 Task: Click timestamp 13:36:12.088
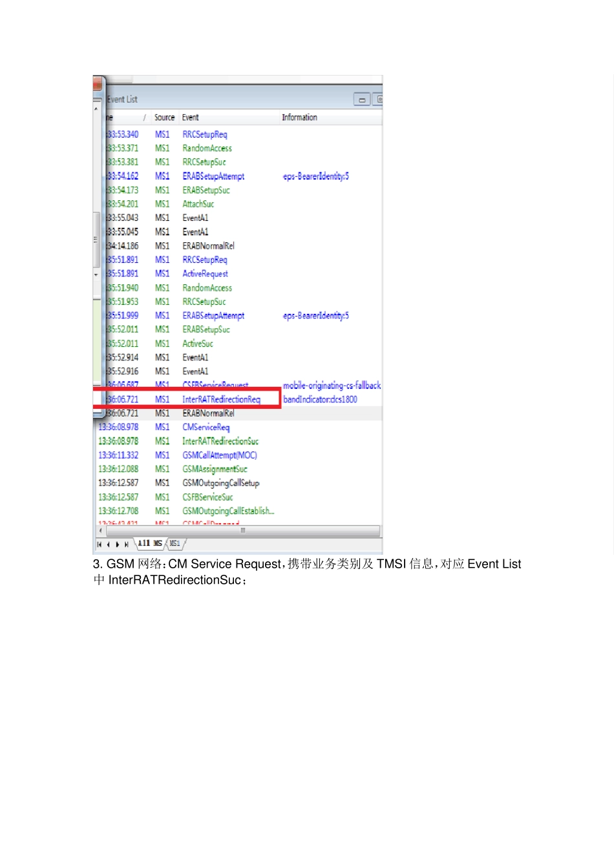pos(118,470)
